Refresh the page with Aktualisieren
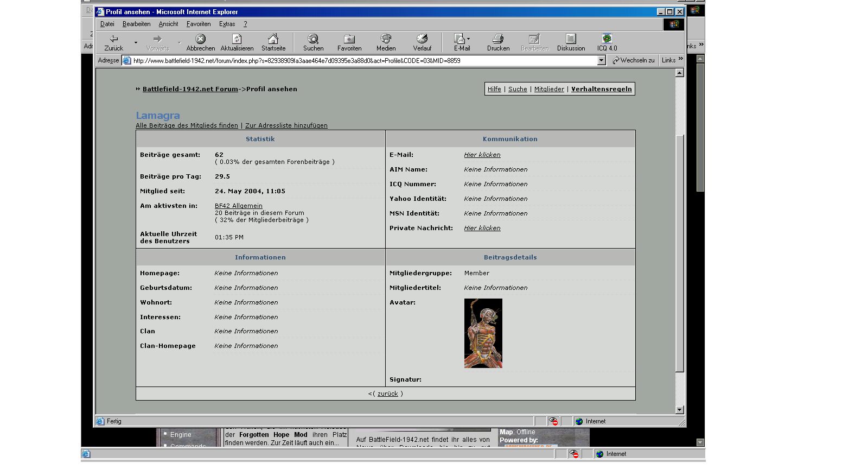 (x=237, y=42)
